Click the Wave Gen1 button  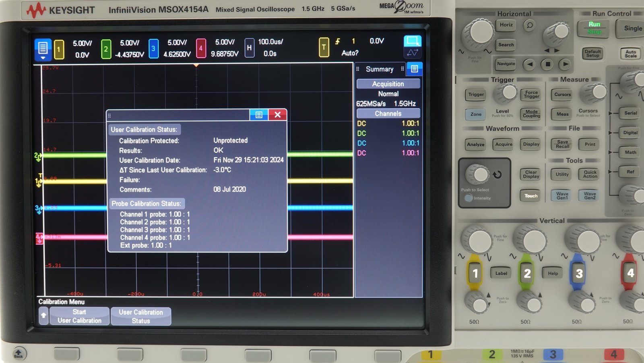(x=562, y=196)
